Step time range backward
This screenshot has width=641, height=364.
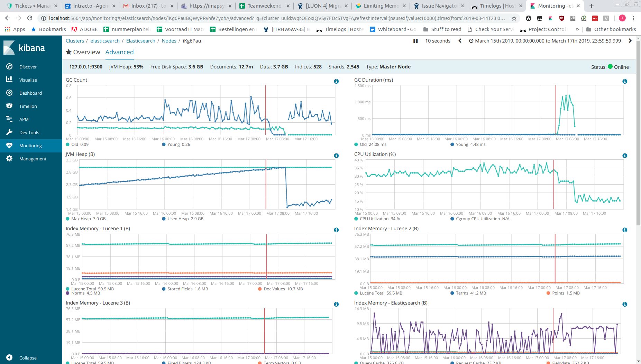[x=460, y=41]
